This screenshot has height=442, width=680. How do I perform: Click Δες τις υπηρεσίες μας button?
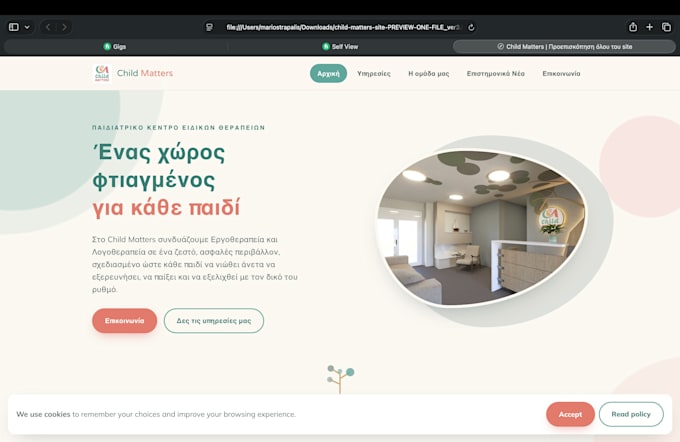214,321
